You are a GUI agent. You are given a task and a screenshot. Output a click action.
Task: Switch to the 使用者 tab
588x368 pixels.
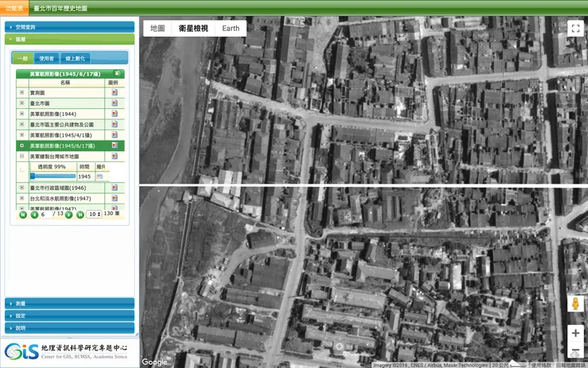[47, 58]
